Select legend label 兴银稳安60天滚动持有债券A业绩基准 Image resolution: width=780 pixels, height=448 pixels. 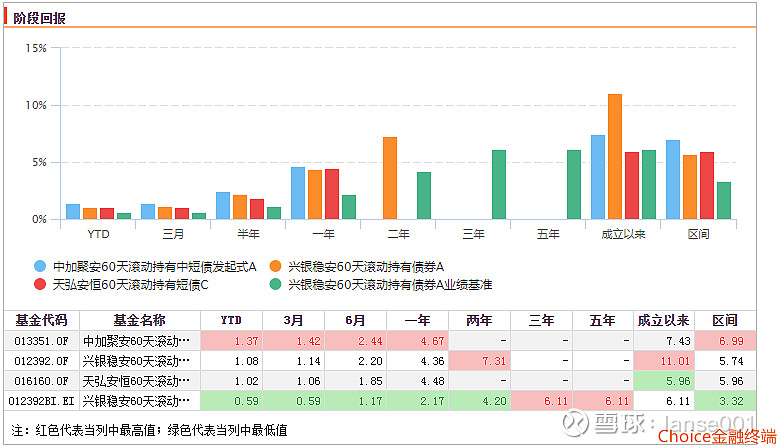pos(390,285)
